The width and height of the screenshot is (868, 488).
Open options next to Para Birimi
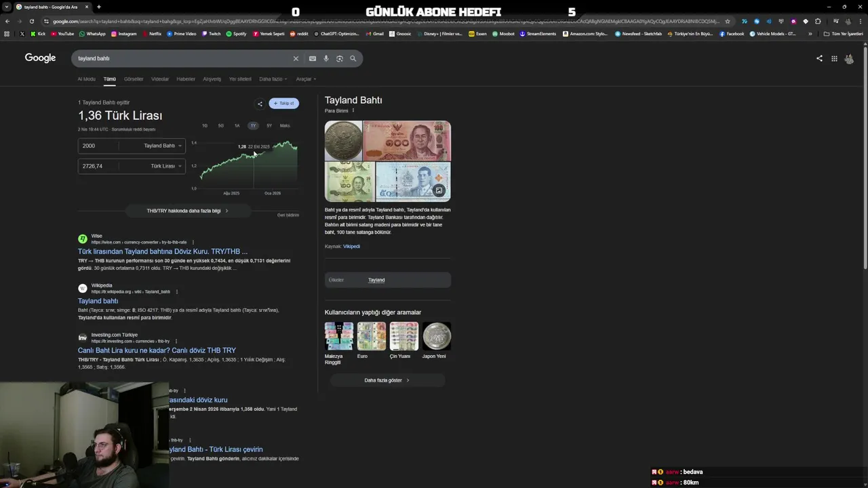353,110
